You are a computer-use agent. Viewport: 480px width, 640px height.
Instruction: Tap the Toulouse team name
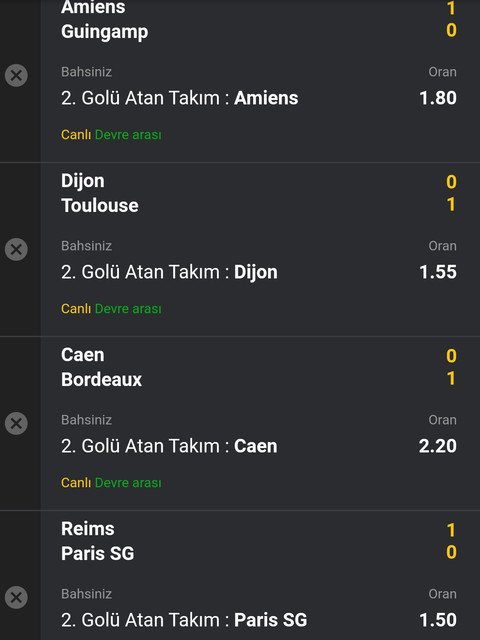pos(100,205)
